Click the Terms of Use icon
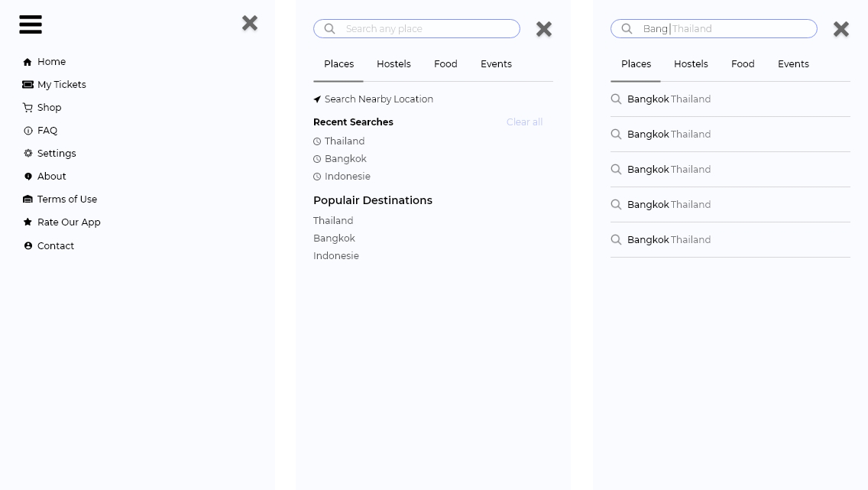The width and height of the screenshot is (868, 490). (28, 200)
